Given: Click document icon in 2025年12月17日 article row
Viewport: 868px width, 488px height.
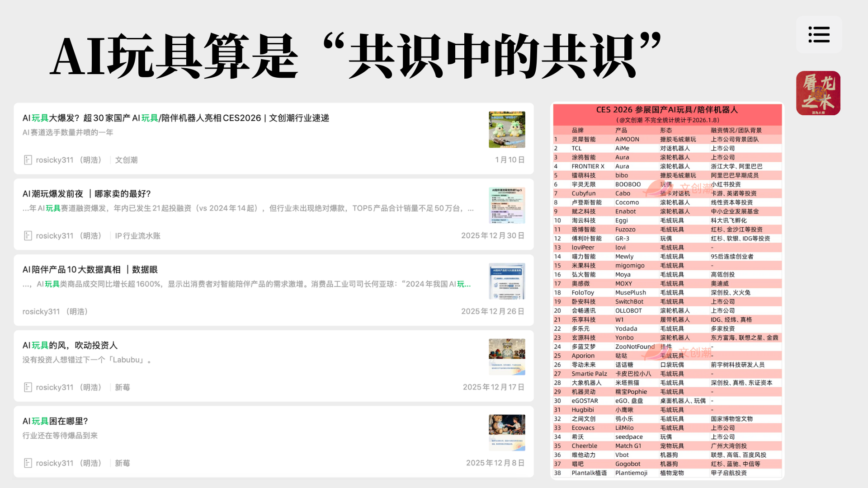Looking at the screenshot, I should coord(28,387).
